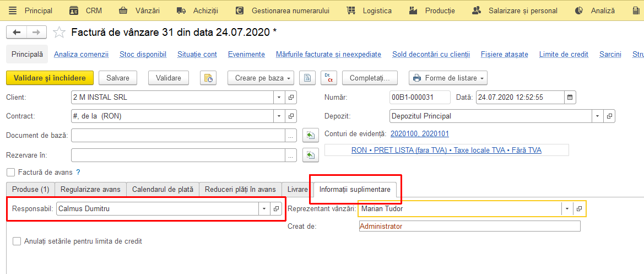Switch to the Calendarul de plată tab
Image resolution: width=644 pixels, height=274 pixels.
163,190
